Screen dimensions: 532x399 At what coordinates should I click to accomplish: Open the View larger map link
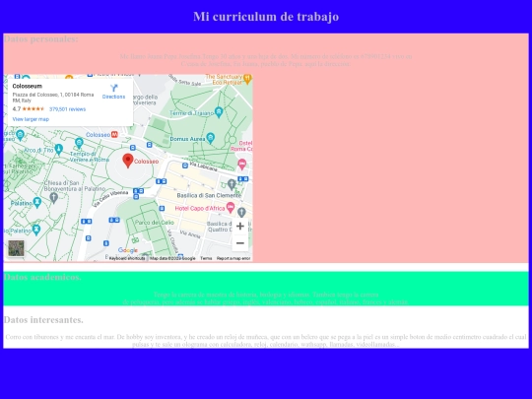point(31,119)
